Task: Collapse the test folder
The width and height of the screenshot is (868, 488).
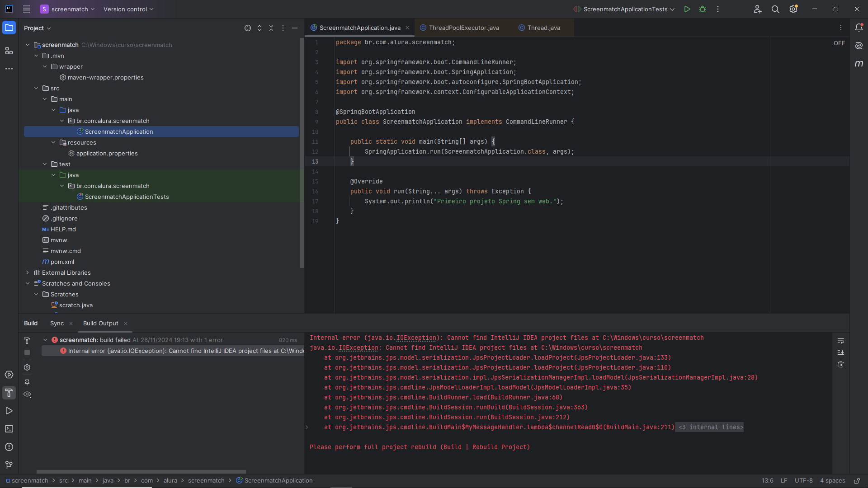Action: click(x=45, y=164)
